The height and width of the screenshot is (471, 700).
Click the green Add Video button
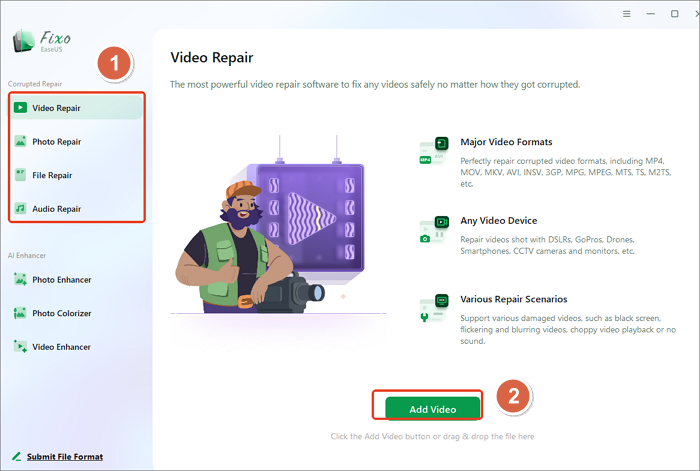pos(433,408)
